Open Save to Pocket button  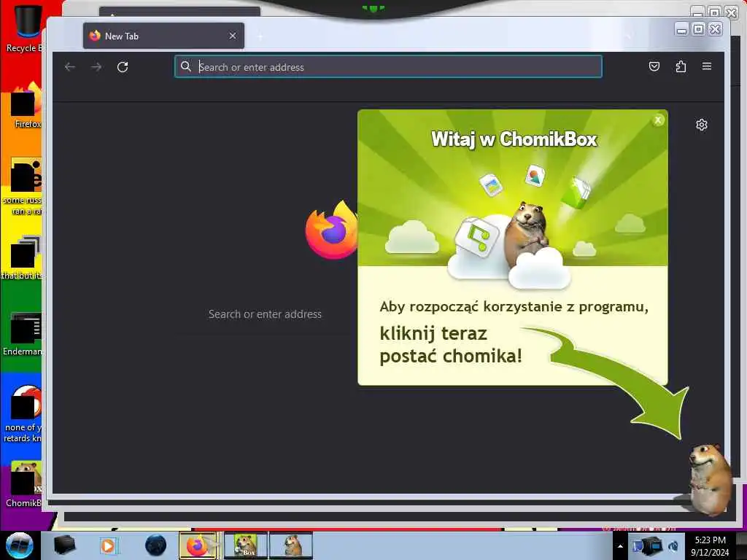click(654, 66)
